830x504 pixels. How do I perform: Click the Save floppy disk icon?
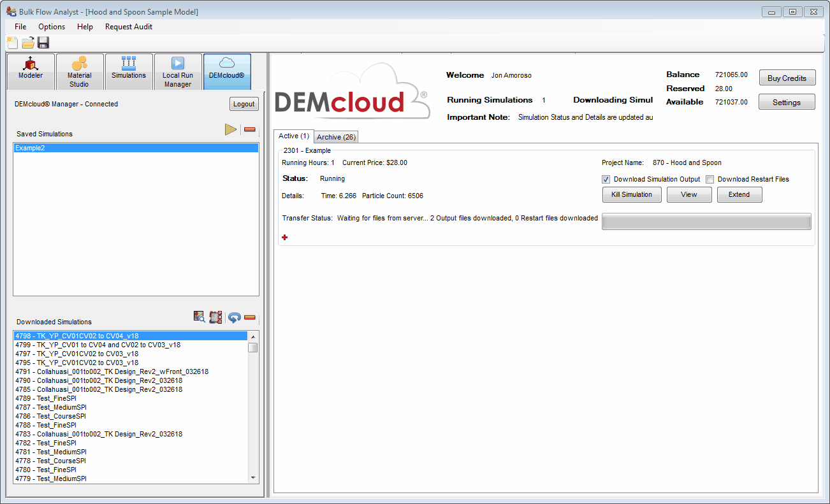tap(43, 43)
